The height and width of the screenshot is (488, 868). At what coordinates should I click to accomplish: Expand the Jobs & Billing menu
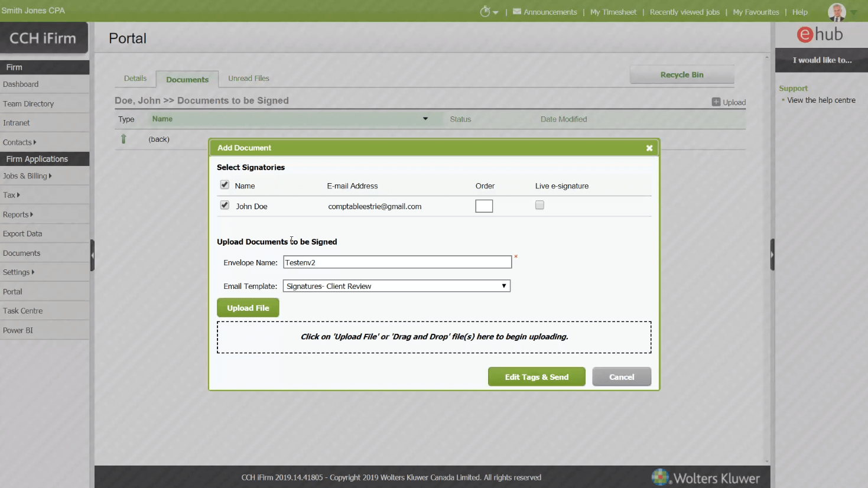27,176
